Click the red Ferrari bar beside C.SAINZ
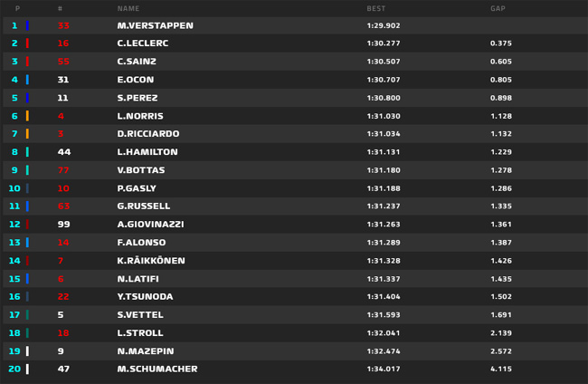Screen dimensions: 588x384 pyautogui.click(x=27, y=62)
